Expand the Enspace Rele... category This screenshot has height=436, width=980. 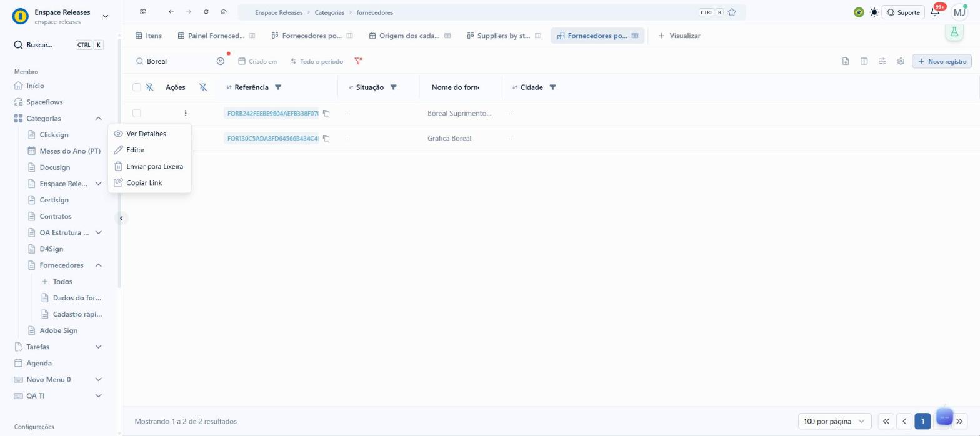98,184
